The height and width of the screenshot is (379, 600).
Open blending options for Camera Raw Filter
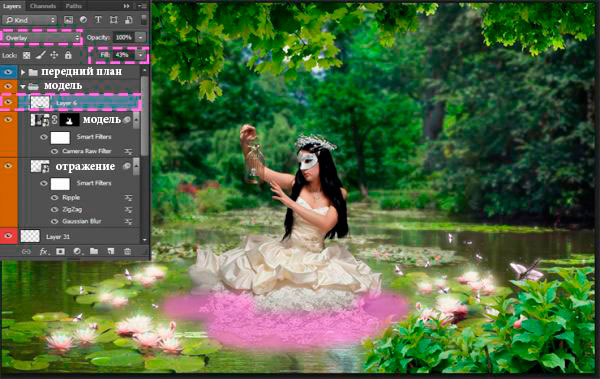click(128, 152)
